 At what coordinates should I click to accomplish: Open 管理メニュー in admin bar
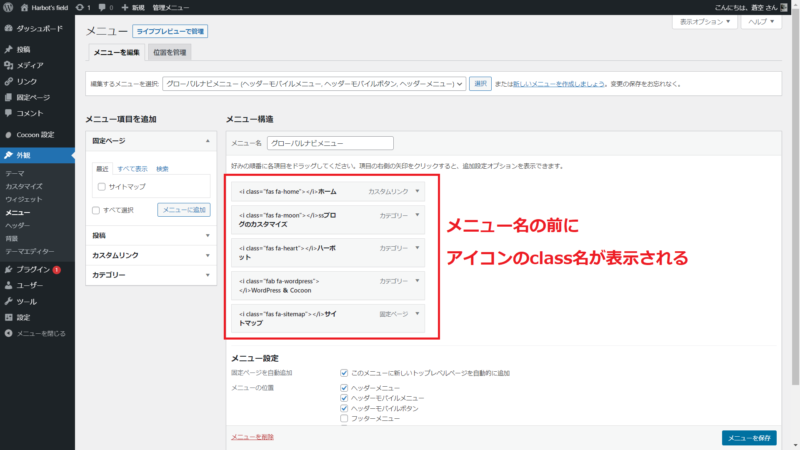click(171, 7)
